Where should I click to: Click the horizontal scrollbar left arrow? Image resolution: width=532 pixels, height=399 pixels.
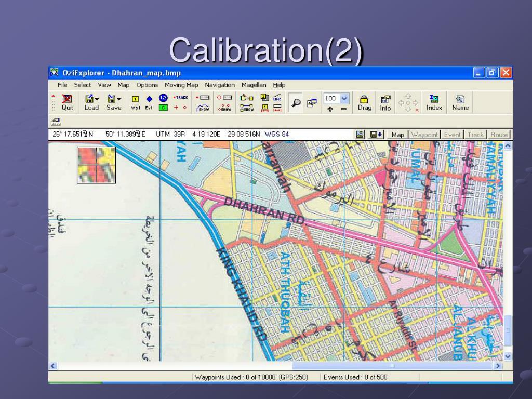(53, 366)
